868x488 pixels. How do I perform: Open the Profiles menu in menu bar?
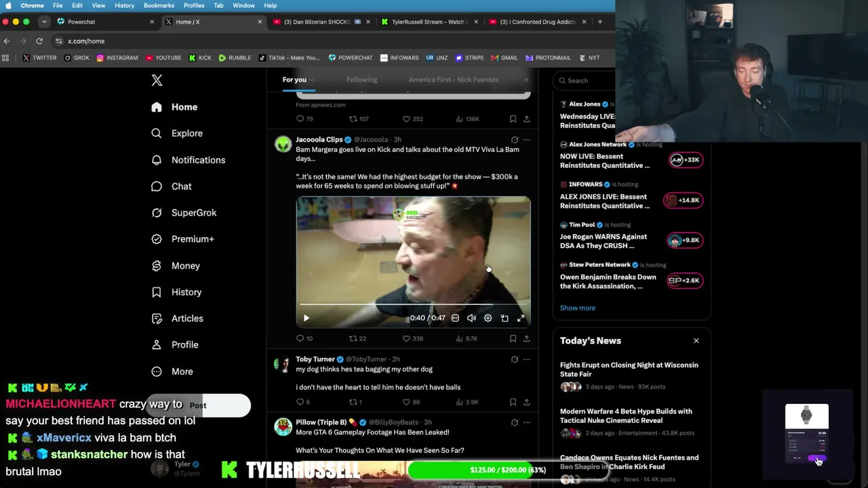(194, 5)
